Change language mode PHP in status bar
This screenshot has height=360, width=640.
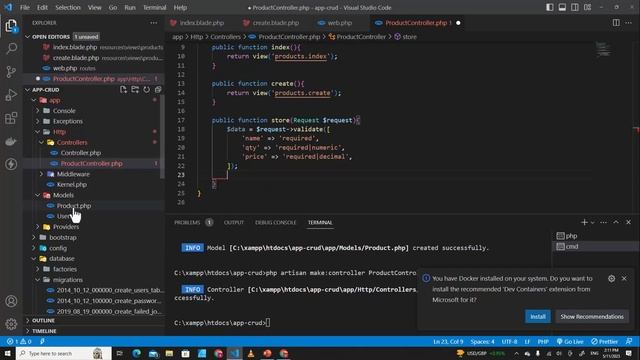pyautogui.click(x=543, y=341)
